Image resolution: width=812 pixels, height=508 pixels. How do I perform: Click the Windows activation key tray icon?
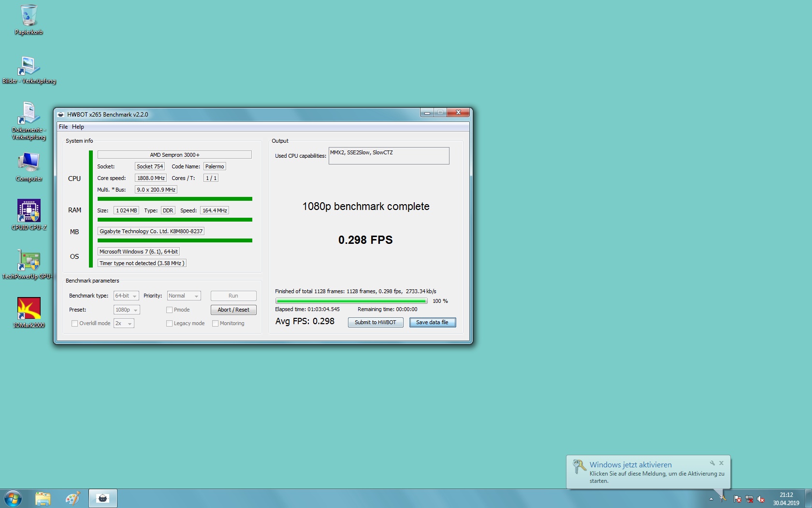724,499
